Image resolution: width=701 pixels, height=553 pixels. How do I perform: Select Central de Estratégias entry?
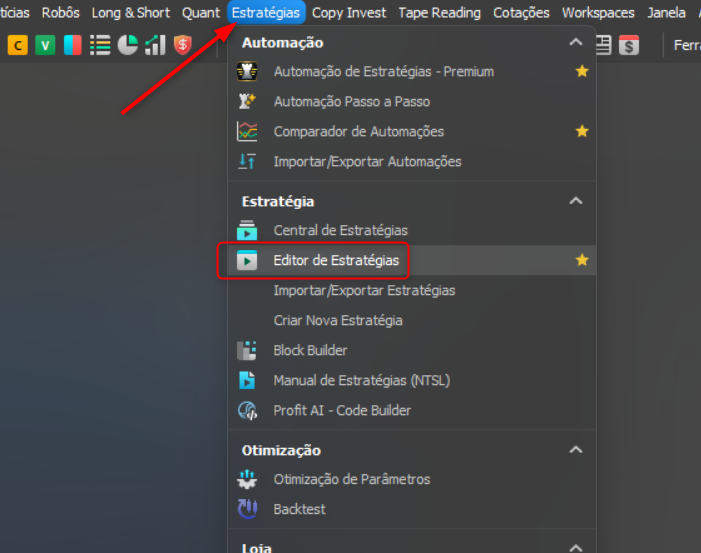[x=412, y=230]
